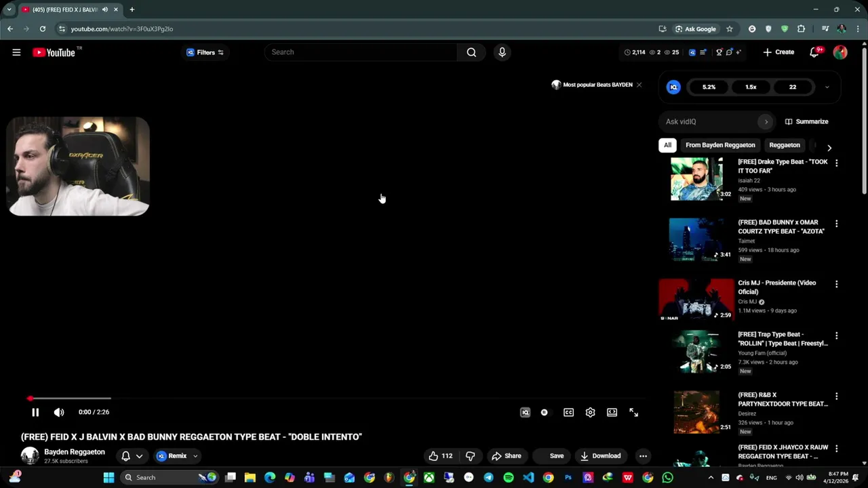Select the From Bayden Reggaeton chip
The image size is (868, 488).
(720, 145)
